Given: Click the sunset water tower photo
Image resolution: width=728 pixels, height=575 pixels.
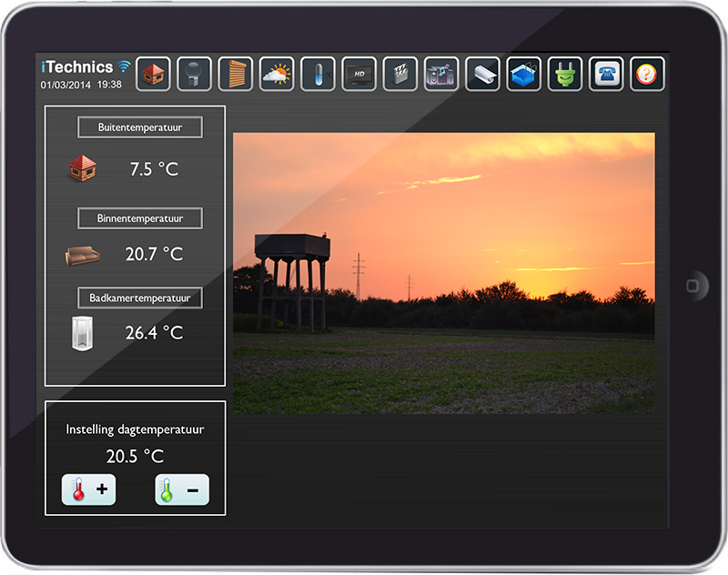Looking at the screenshot, I should pos(443,273).
